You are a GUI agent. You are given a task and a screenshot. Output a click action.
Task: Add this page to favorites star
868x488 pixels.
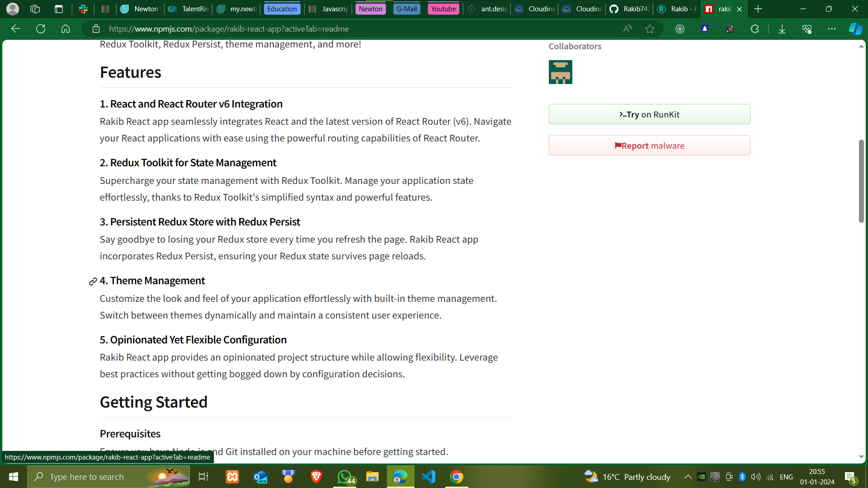(x=650, y=29)
